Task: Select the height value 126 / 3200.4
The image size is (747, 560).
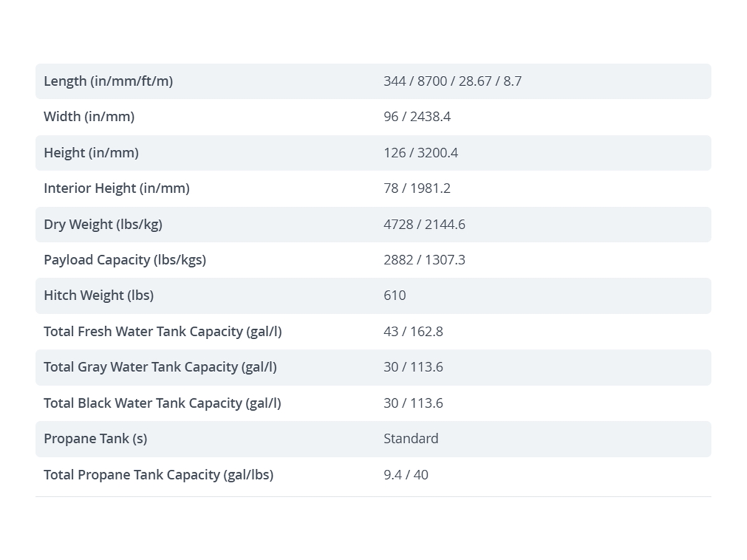Action: click(421, 152)
